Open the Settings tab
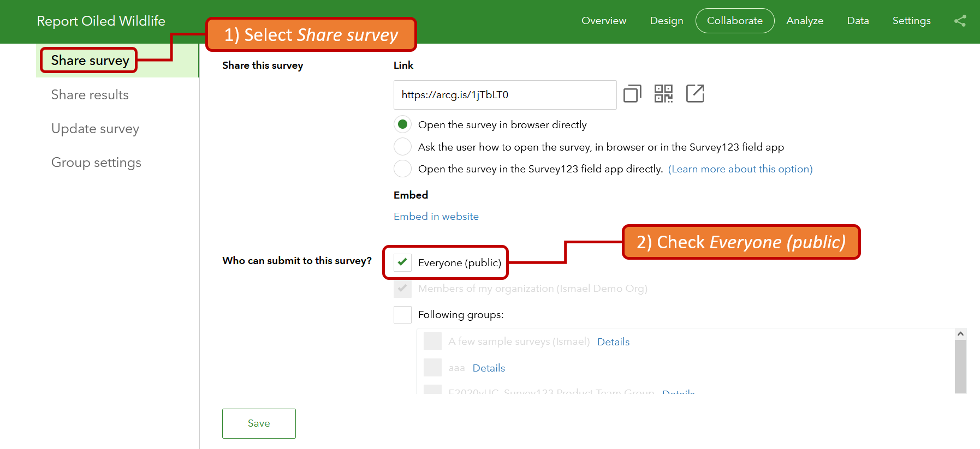 pyautogui.click(x=911, y=21)
